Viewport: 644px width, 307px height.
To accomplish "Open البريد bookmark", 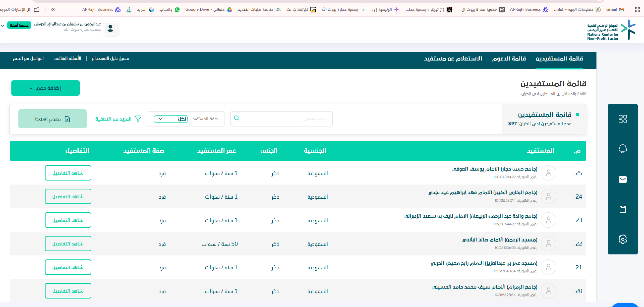I will (146, 9).
